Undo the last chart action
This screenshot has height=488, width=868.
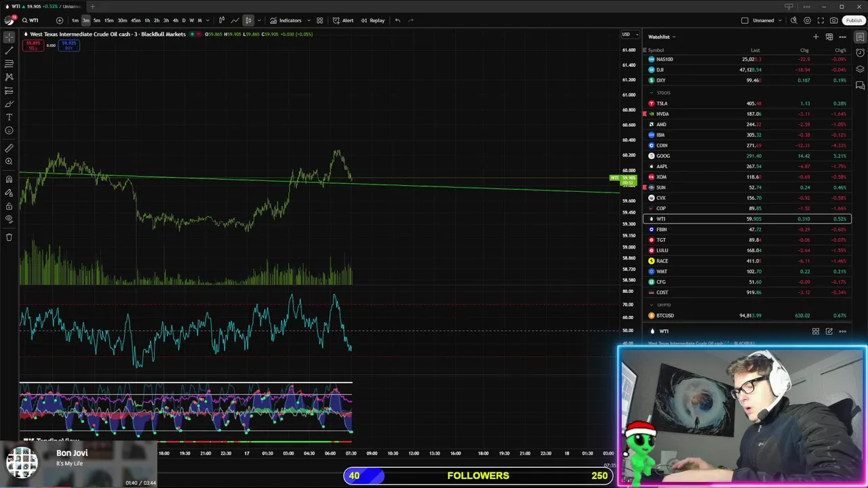pyautogui.click(x=397, y=20)
